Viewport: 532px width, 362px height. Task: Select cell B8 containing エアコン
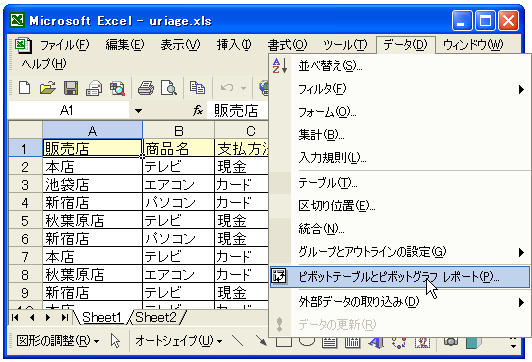point(178,274)
